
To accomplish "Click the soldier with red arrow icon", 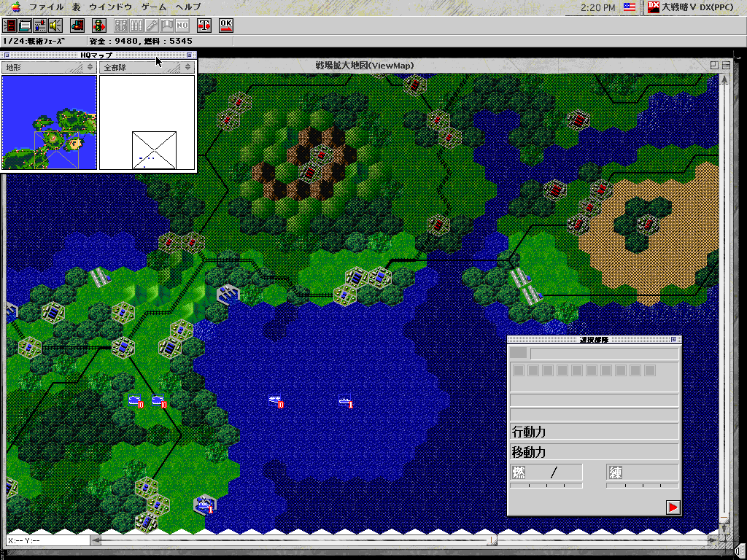I will click(x=99, y=26).
